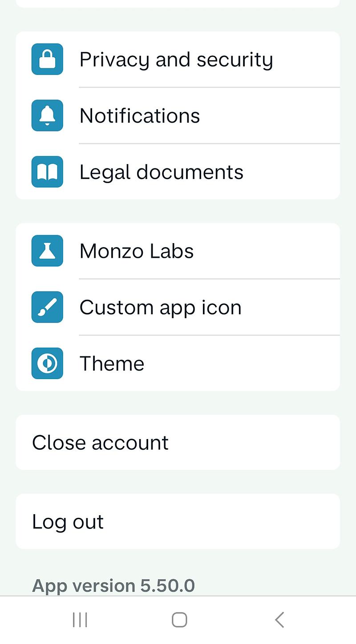Screen dimensions: 356x644
Task: Choose the Custom app icon text label
Action: (160, 308)
